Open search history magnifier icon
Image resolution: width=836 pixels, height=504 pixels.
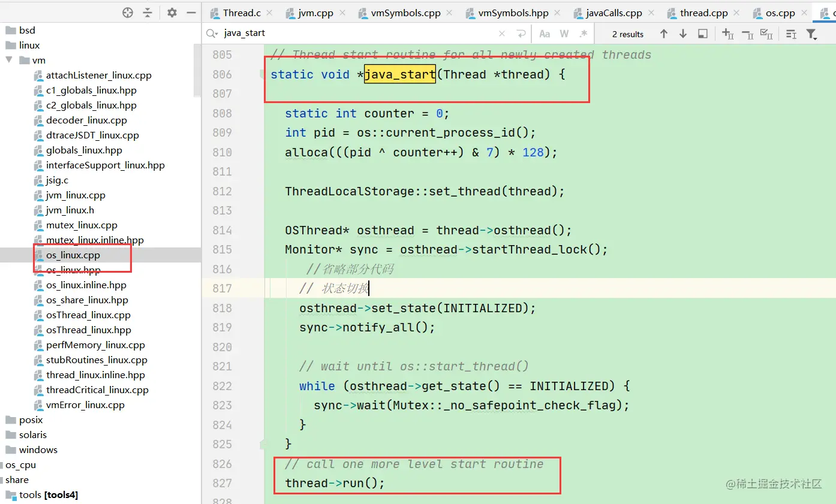(x=212, y=34)
